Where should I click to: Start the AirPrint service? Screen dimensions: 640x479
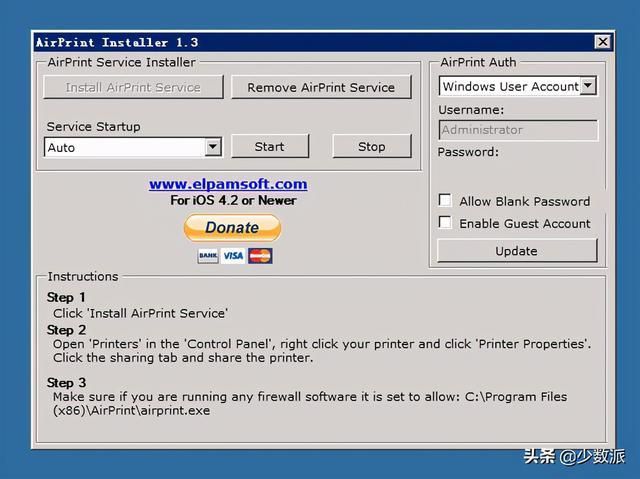pos(270,146)
